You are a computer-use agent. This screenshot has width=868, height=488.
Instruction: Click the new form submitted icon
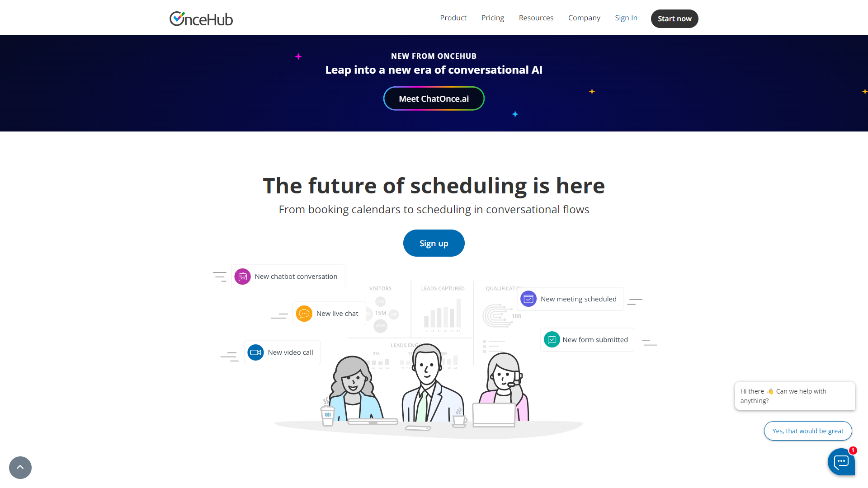click(x=552, y=340)
